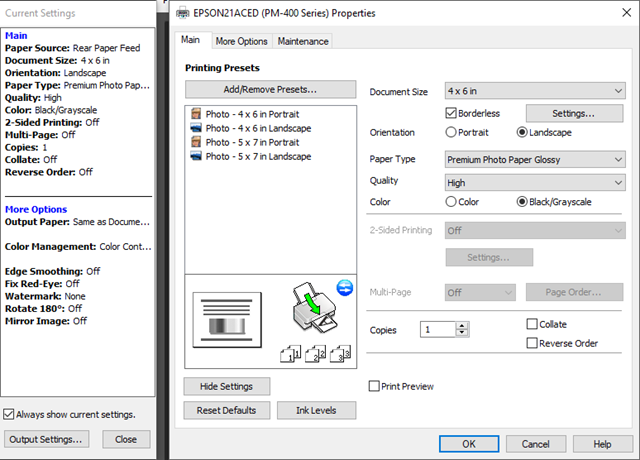The width and height of the screenshot is (640, 460).
Task: Choose the Black/Grayscale radio button
Action: click(x=522, y=202)
